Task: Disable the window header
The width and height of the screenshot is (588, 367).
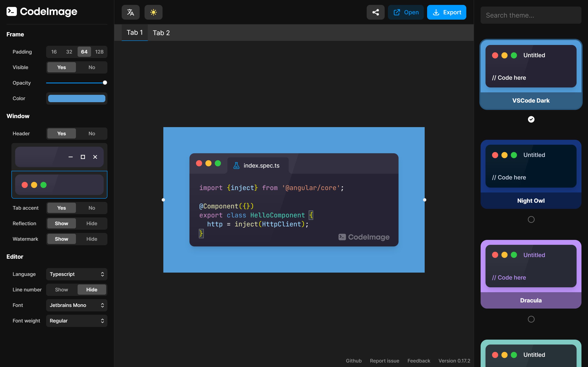Action: click(x=91, y=133)
